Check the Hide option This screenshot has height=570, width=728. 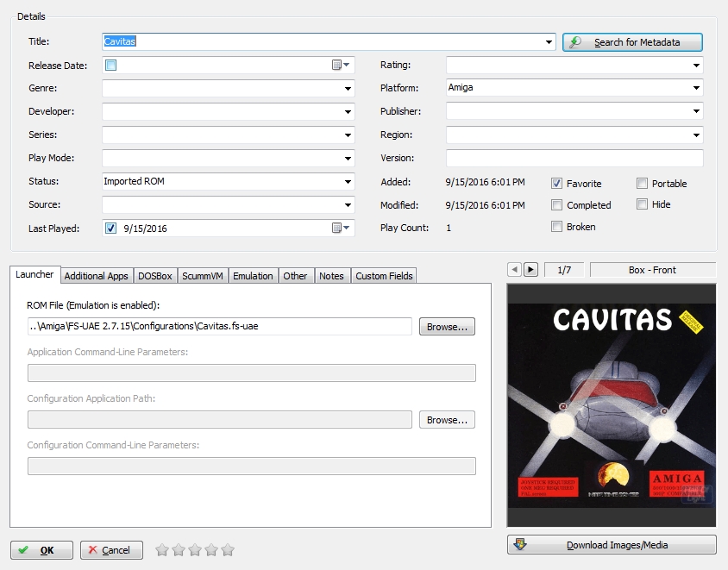pyautogui.click(x=642, y=204)
